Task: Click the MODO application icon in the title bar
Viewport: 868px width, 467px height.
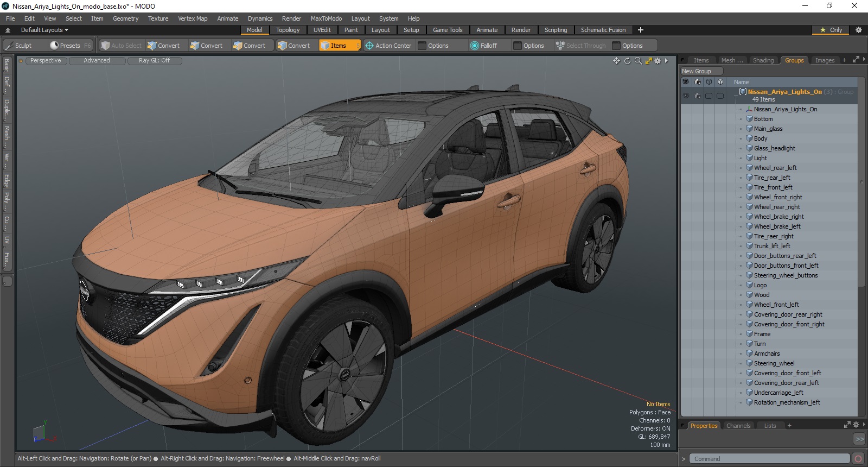Action: pyautogui.click(x=6, y=6)
